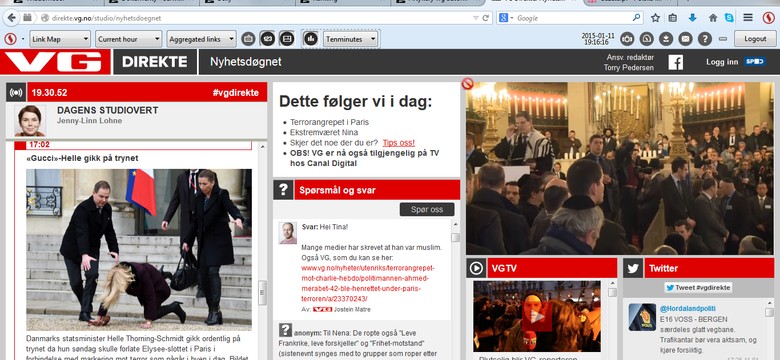Image resolution: width=780 pixels, height=360 pixels.
Task: Open the URL history dropdown arrow
Action: point(476,18)
